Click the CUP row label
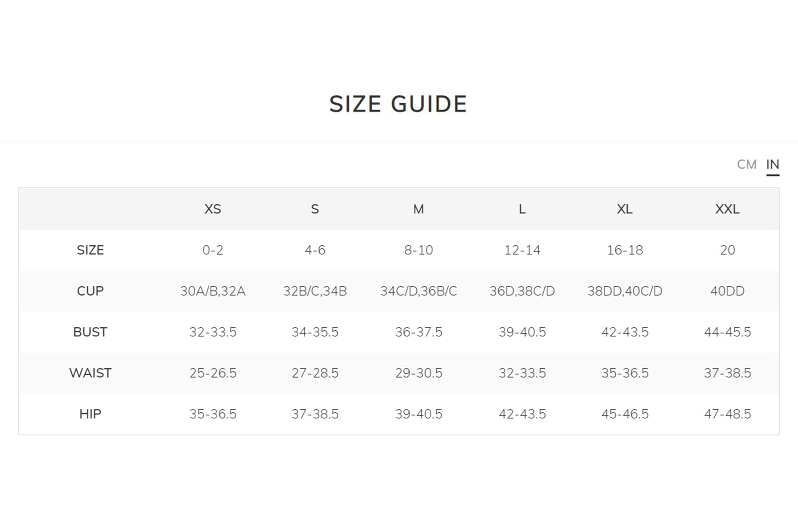The height and width of the screenshot is (532, 798). click(90, 291)
